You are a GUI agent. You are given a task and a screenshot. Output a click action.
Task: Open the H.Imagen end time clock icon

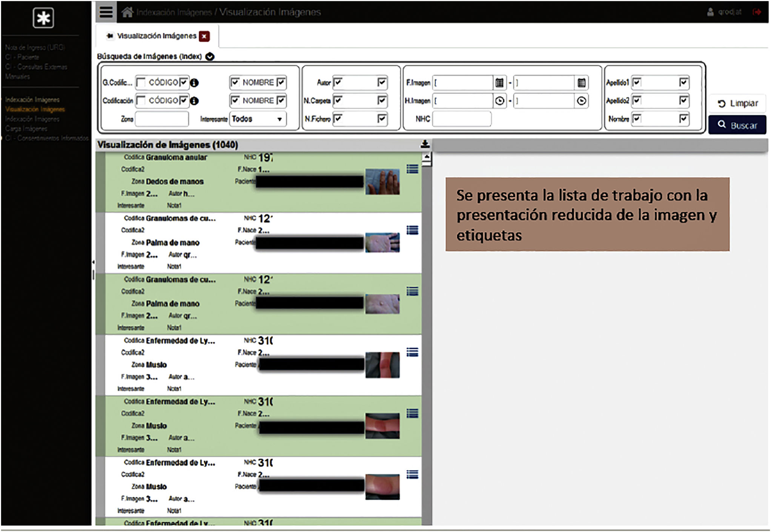point(582,101)
